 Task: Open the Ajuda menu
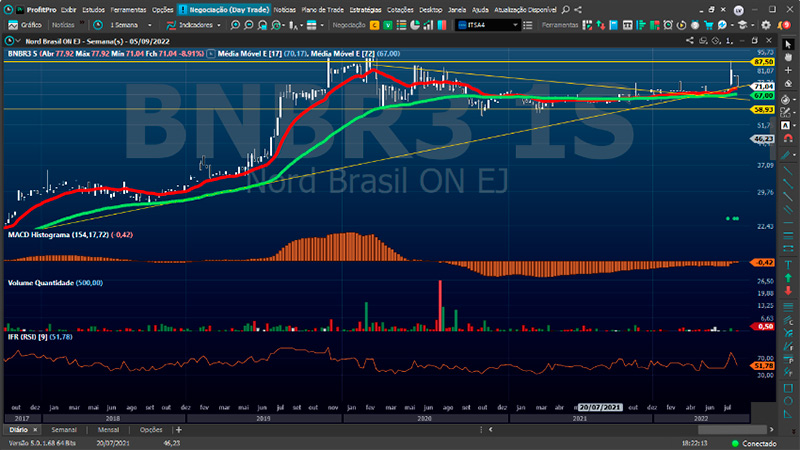480,10
